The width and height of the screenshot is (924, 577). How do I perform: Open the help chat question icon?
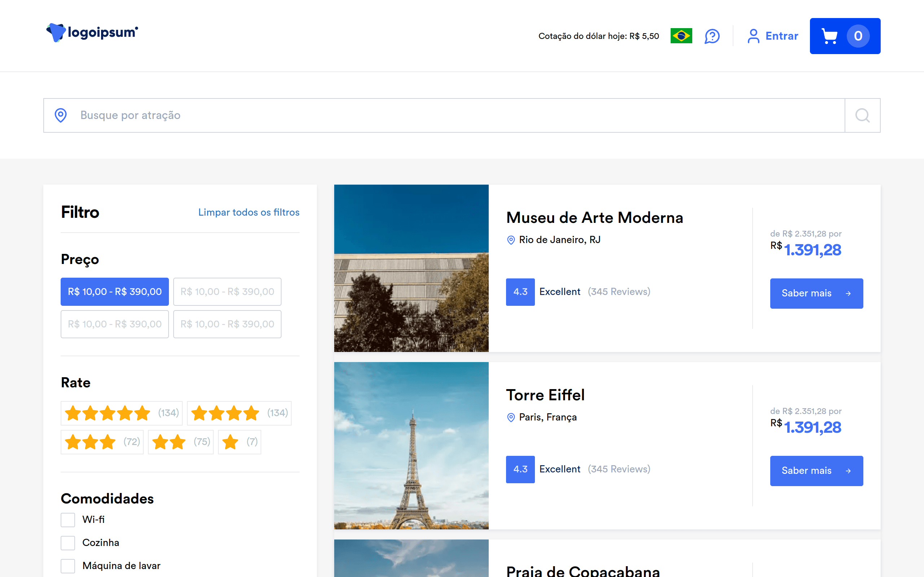(712, 36)
